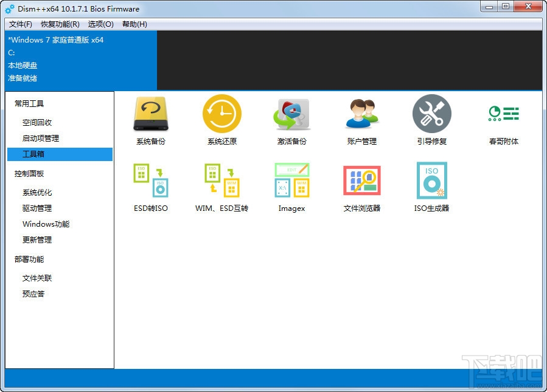Open the 选项(O) menu
Screen dimensions: 547x392
pyautogui.click(x=101, y=24)
